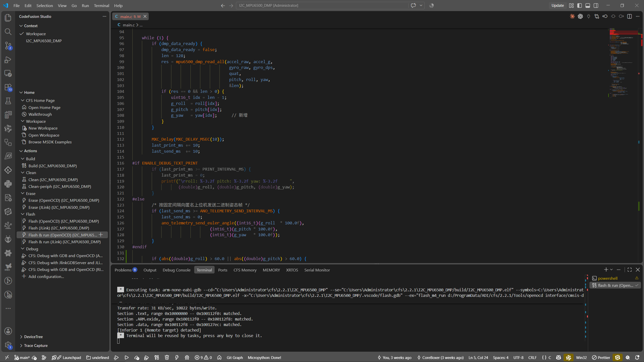Open the Accounts icon in activity bar
This screenshot has width=644, height=362.
pos(8,331)
